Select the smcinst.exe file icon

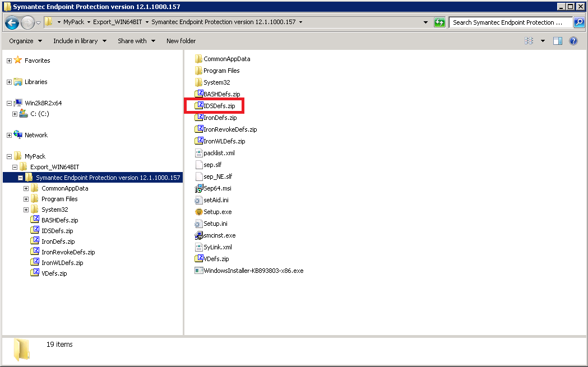pyautogui.click(x=198, y=235)
